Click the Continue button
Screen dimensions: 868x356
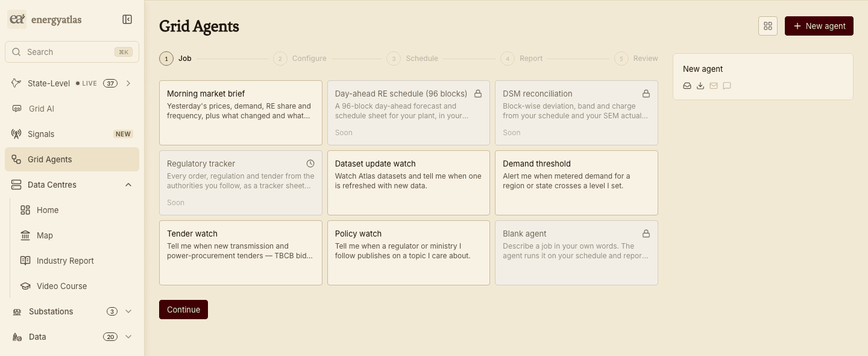click(183, 310)
